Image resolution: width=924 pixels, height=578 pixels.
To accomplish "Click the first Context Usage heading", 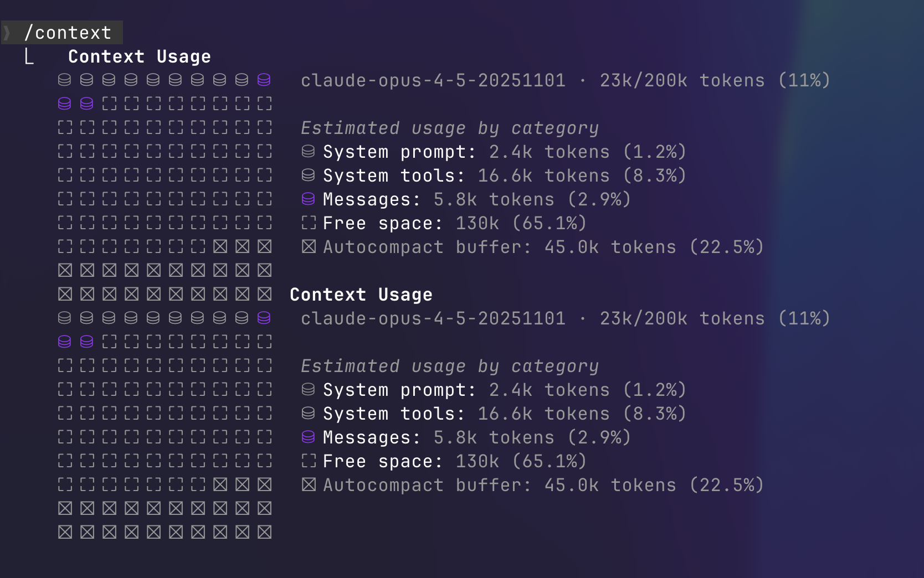I will tap(139, 56).
